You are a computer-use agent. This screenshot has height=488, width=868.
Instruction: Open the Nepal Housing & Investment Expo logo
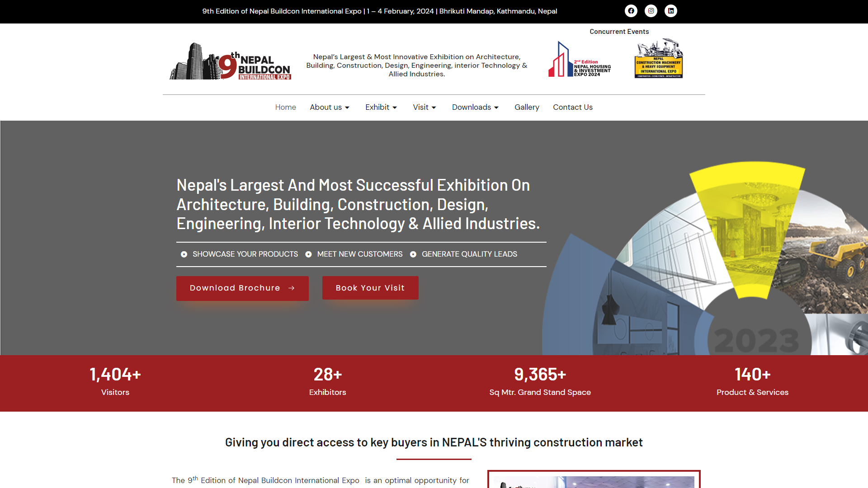click(x=580, y=59)
